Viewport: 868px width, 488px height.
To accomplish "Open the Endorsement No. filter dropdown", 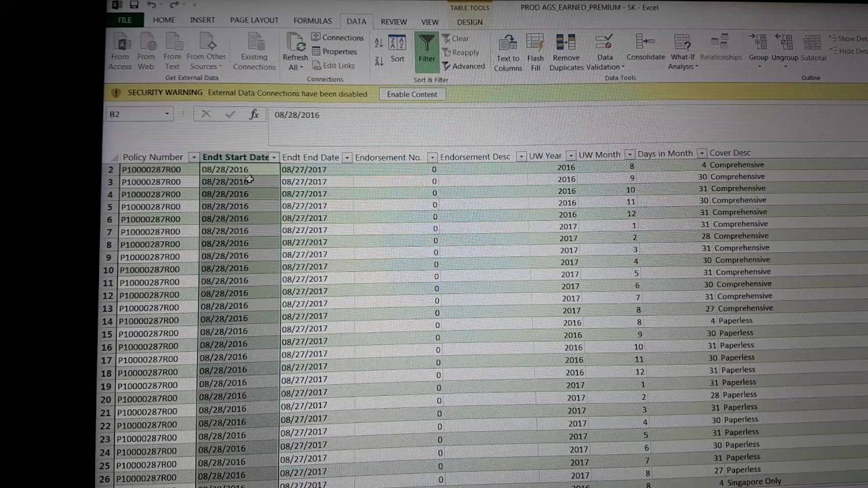I will tap(432, 157).
